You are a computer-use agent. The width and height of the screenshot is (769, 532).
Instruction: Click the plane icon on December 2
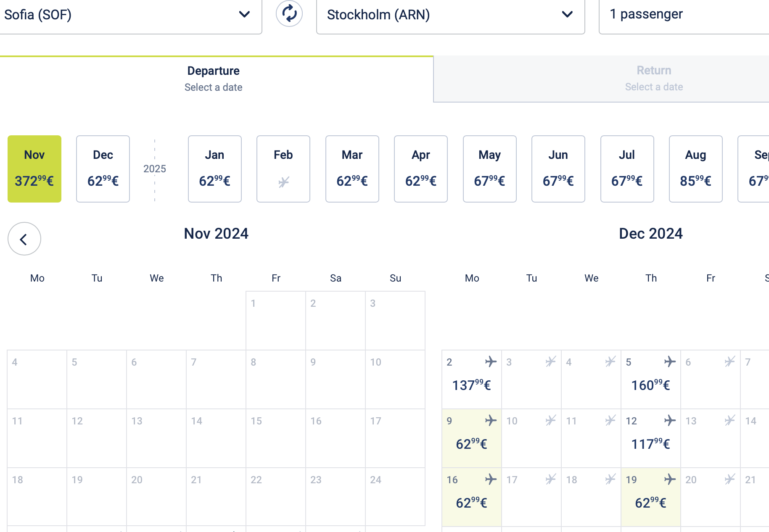pyautogui.click(x=490, y=361)
